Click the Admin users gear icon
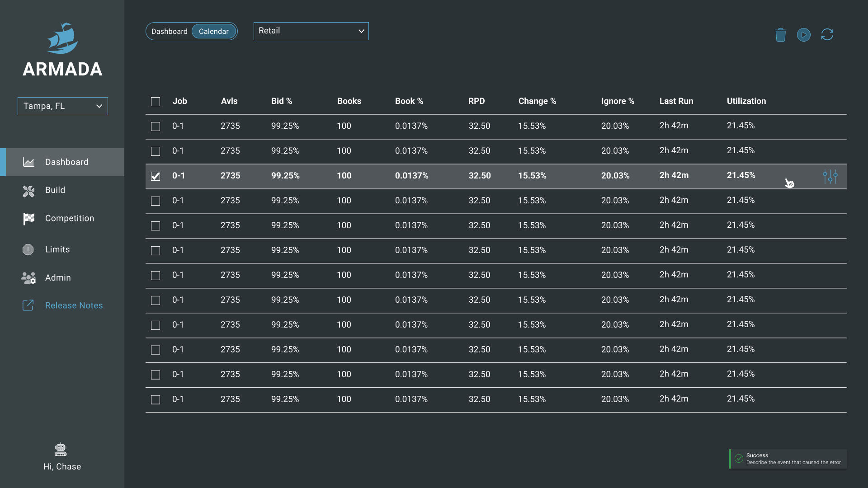 (x=28, y=278)
